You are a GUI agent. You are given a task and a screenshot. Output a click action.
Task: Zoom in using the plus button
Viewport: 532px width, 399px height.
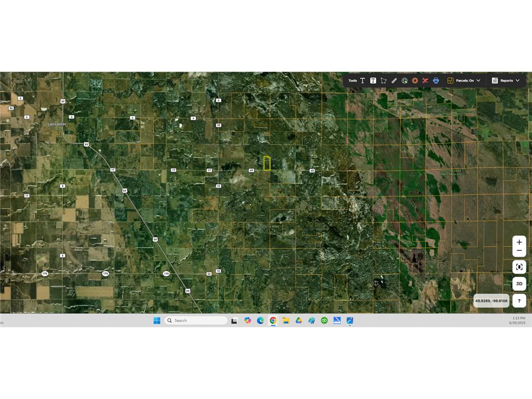coord(519,242)
